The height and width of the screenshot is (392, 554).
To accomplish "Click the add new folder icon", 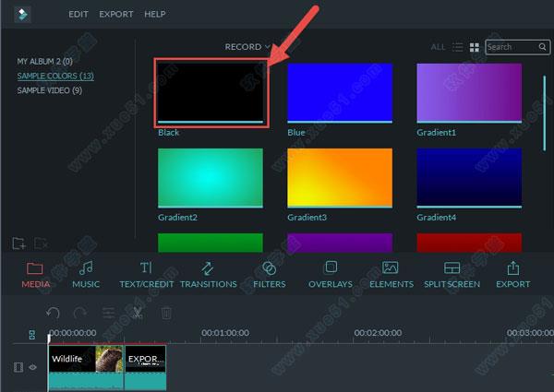I will (18, 243).
